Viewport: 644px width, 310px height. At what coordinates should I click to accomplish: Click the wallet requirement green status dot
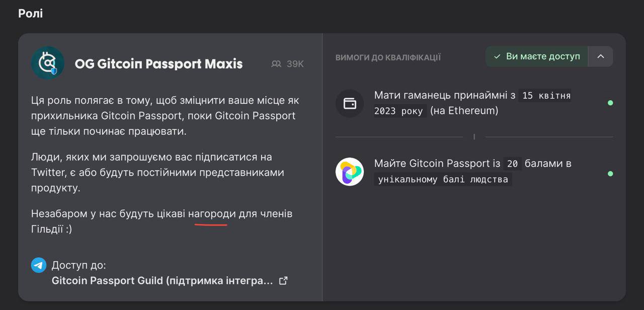pos(610,103)
